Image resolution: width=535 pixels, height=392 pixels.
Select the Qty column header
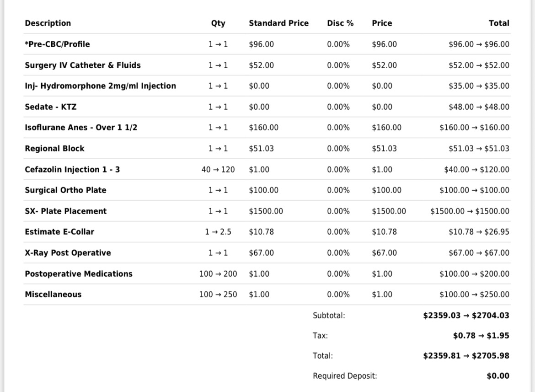[218, 23]
